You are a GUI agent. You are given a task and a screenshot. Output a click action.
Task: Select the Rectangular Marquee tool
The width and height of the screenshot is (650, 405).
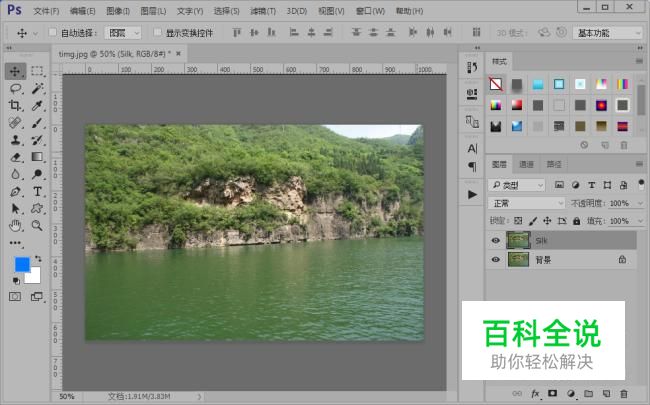[x=37, y=71]
